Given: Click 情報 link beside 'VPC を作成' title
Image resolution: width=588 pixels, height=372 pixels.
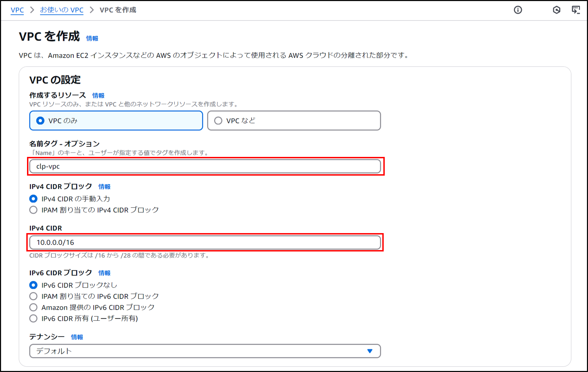Looking at the screenshot, I should pyautogui.click(x=92, y=38).
